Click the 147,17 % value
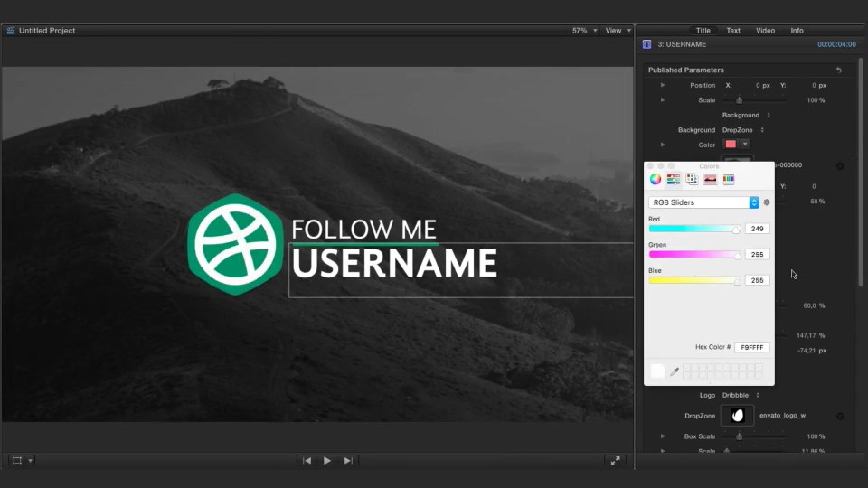Image resolution: width=868 pixels, height=488 pixels. coord(810,335)
